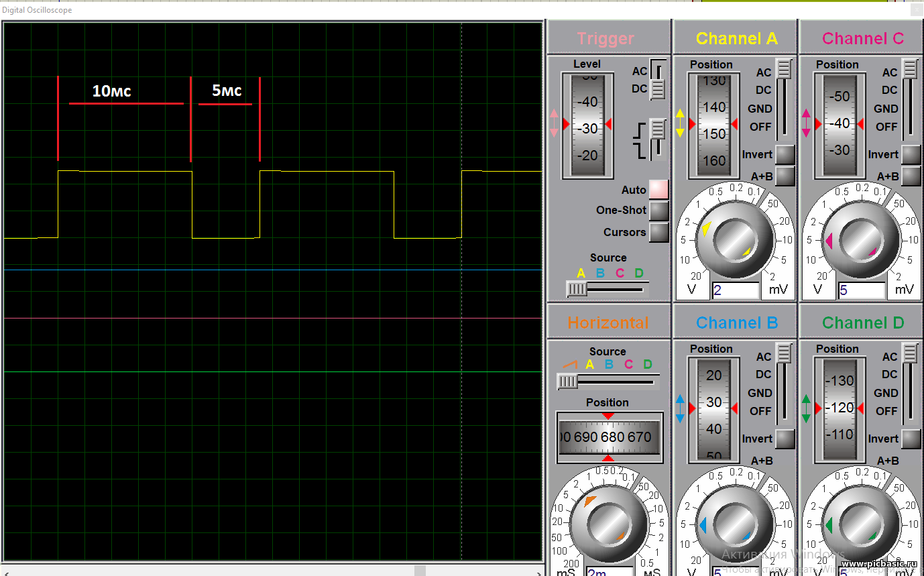Toggle the Trigger Auto button
The height and width of the screenshot is (576, 924).
coord(658,190)
